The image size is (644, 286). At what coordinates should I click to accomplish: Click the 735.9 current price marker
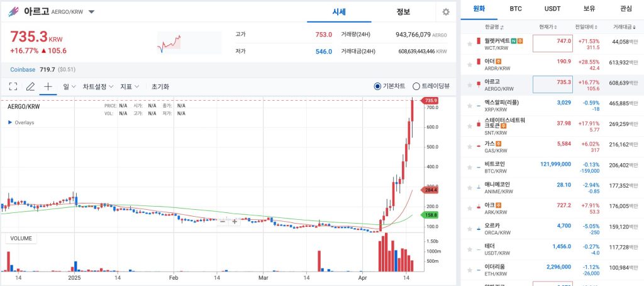[430, 100]
